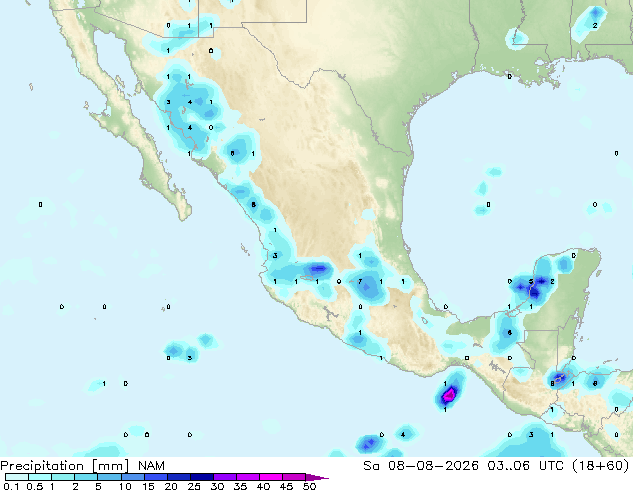Click the 'Sa 08-08-2026' date text

(421, 466)
